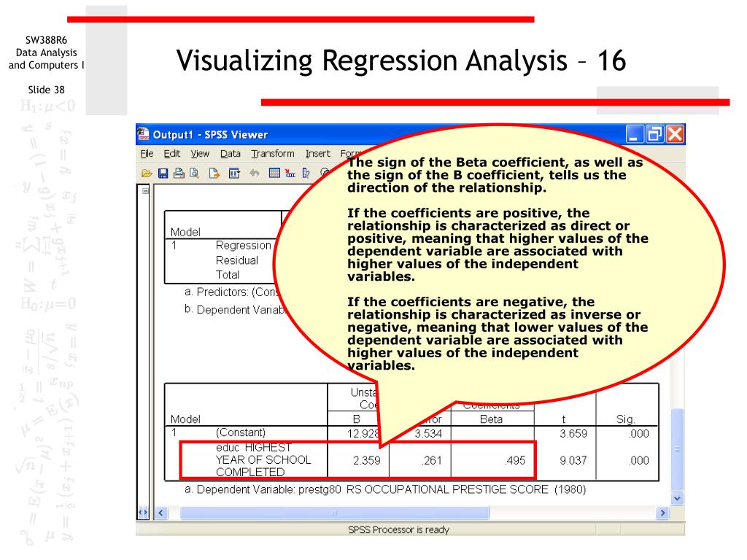Close the SPSS Viewer window
The width and height of the screenshot is (747, 560).
click(675, 134)
